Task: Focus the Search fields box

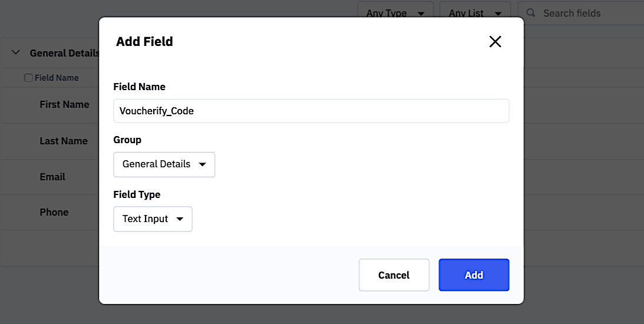Action: tap(583, 13)
